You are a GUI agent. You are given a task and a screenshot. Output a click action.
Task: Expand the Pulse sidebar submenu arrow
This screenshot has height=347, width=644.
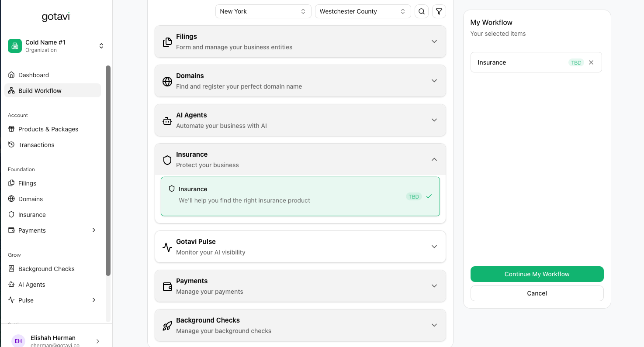click(94, 300)
